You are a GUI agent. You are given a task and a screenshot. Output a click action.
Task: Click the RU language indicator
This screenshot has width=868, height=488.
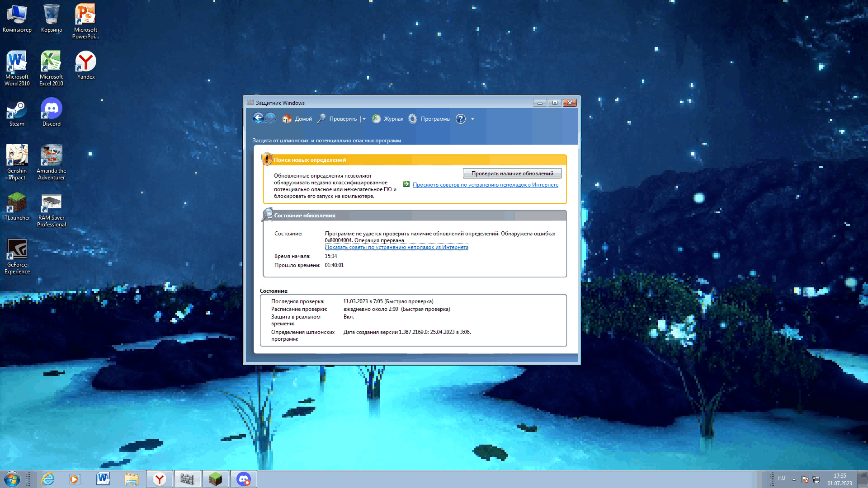782,478
